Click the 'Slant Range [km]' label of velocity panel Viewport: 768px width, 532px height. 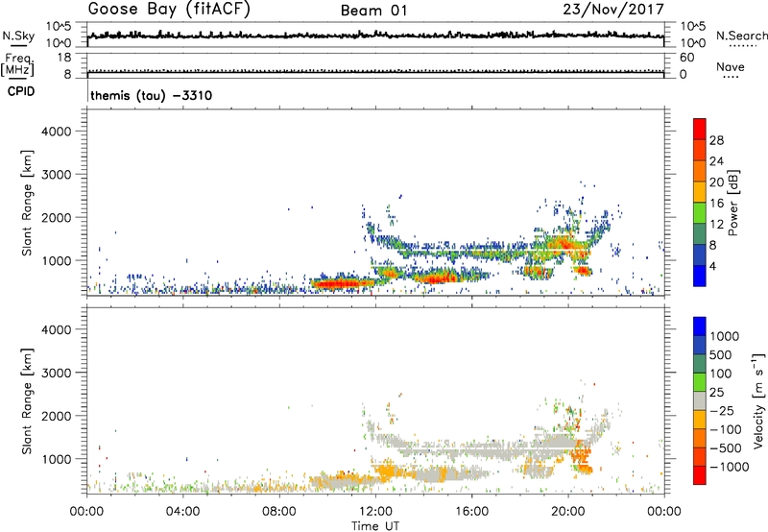coord(27,401)
